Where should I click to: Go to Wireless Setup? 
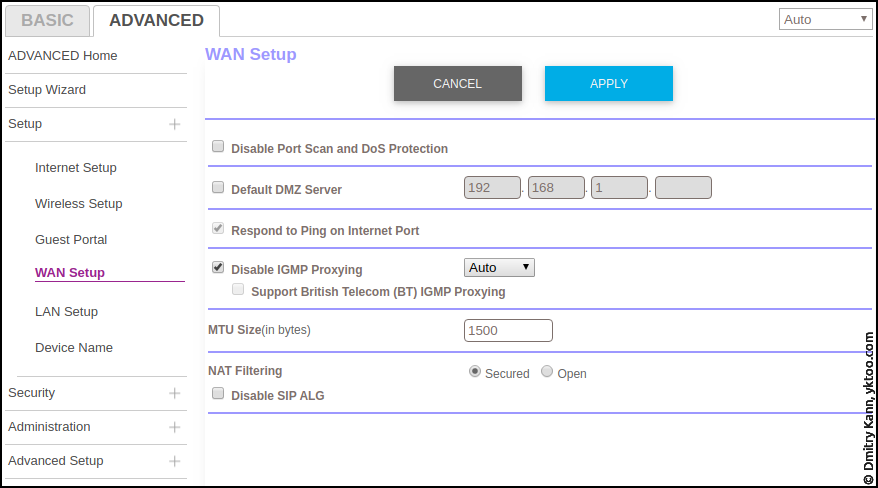pos(78,204)
